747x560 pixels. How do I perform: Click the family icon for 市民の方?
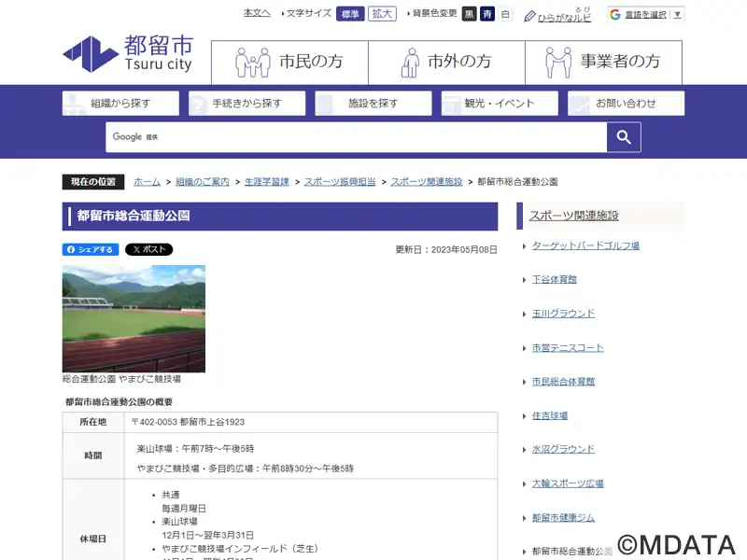tap(252, 63)
